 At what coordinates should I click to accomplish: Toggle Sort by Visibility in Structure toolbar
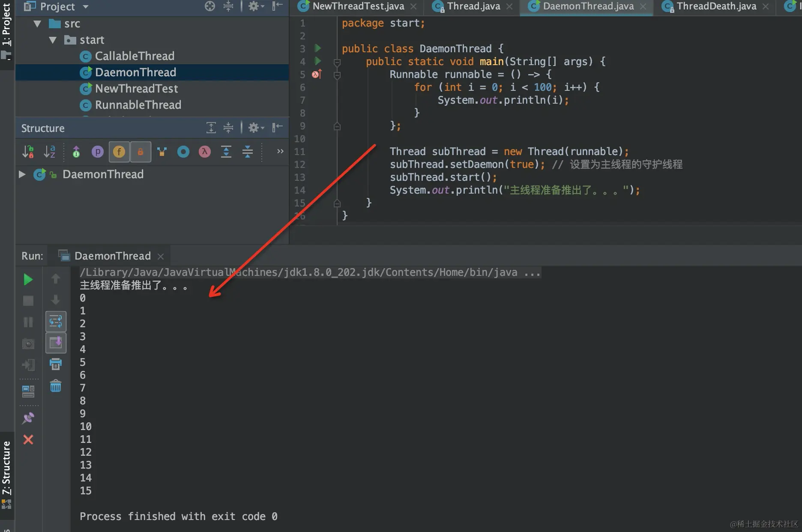28,152
